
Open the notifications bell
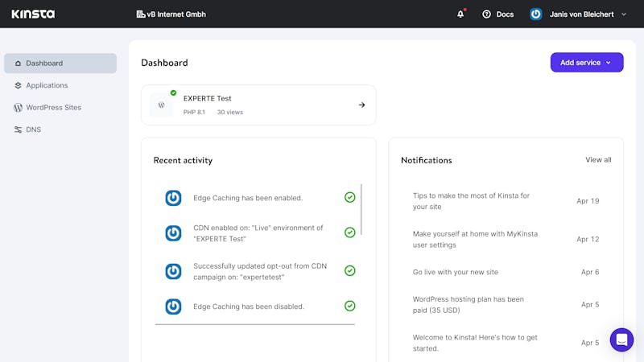pos(460,14)
